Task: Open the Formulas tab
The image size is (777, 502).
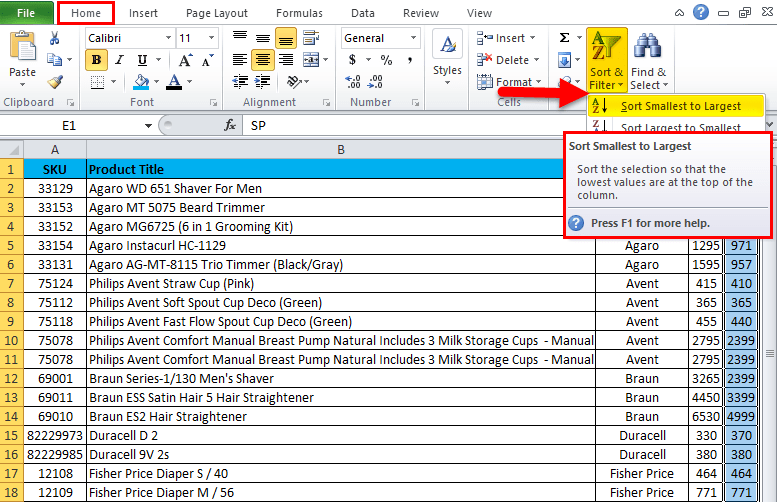Action: 299,13
